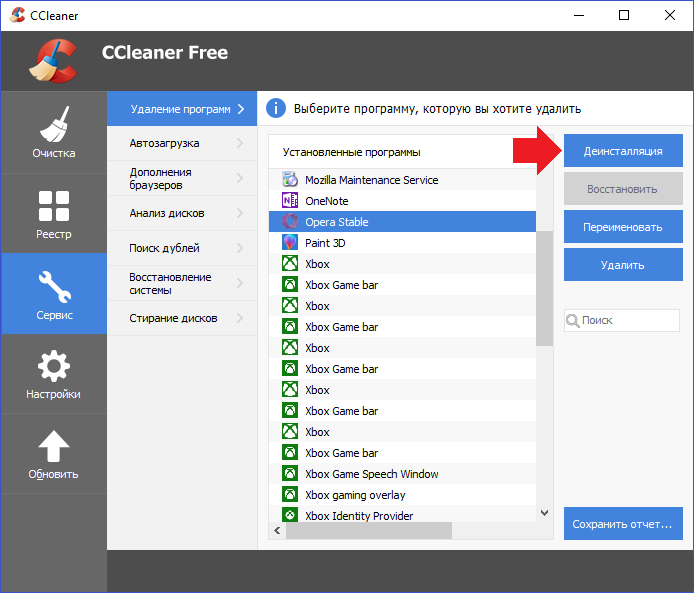The image size is (694, 593).
Task: Click the blue info icon
Action: [x=276, y=108]
